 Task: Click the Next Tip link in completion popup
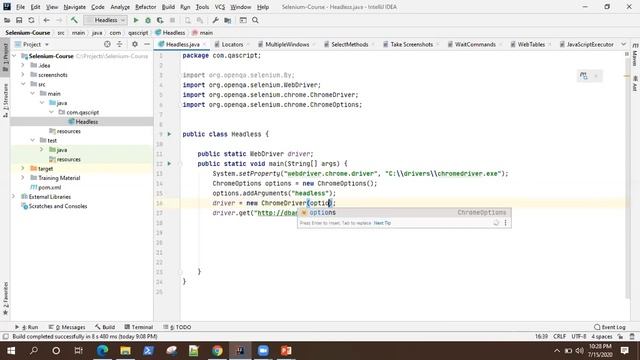[x=382, y=223]
